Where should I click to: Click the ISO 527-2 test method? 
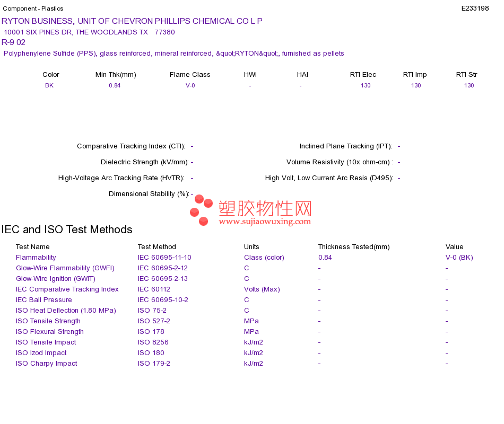coord(154,321)
